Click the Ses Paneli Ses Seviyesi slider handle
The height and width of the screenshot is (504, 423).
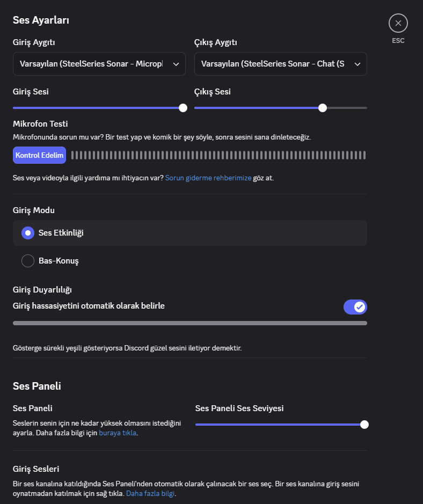click(364, 425)
